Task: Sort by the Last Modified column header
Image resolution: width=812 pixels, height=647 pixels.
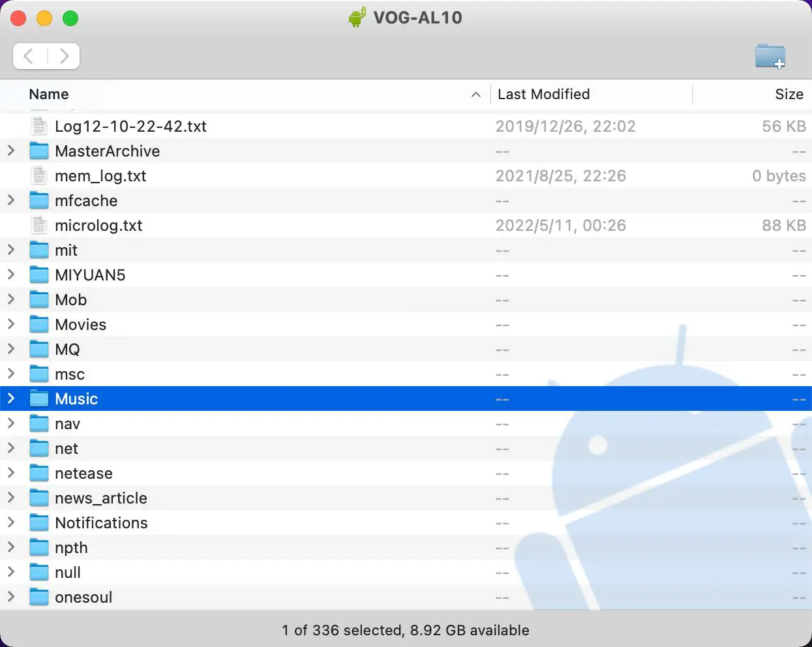Action: click(544, 95)
